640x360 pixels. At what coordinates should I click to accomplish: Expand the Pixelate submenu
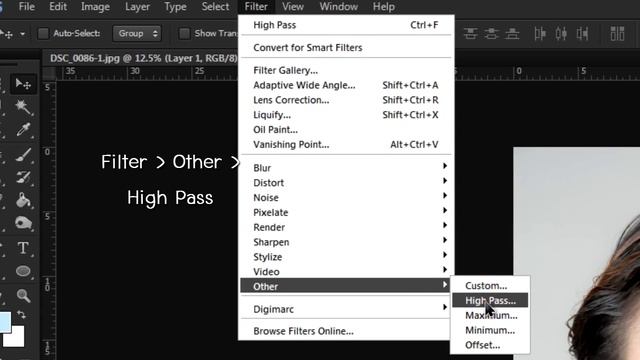click(346, 212)
